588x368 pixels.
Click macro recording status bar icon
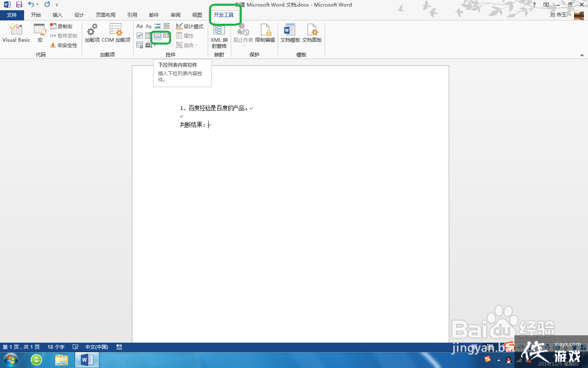click(x=119, y=347)
